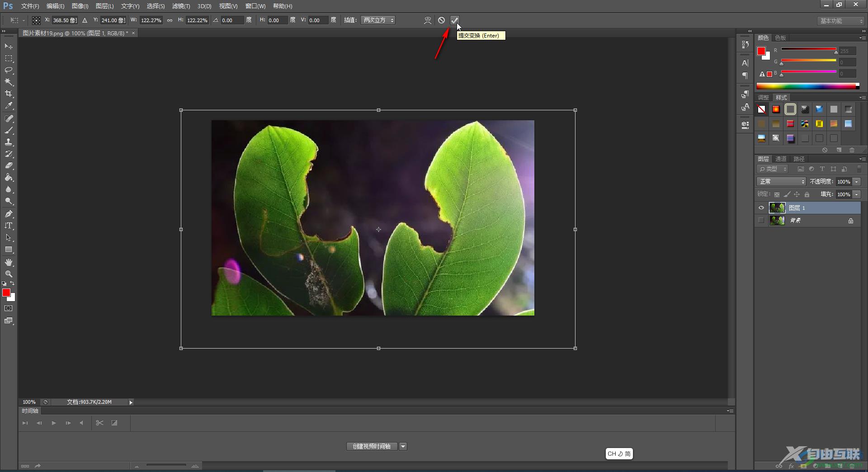Select the Brush tool
The image size is (868, 472).
tap(9, 130)
